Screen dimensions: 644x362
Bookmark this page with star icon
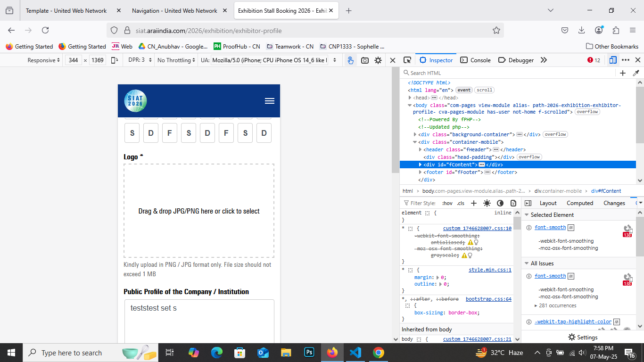click(496, 31)
